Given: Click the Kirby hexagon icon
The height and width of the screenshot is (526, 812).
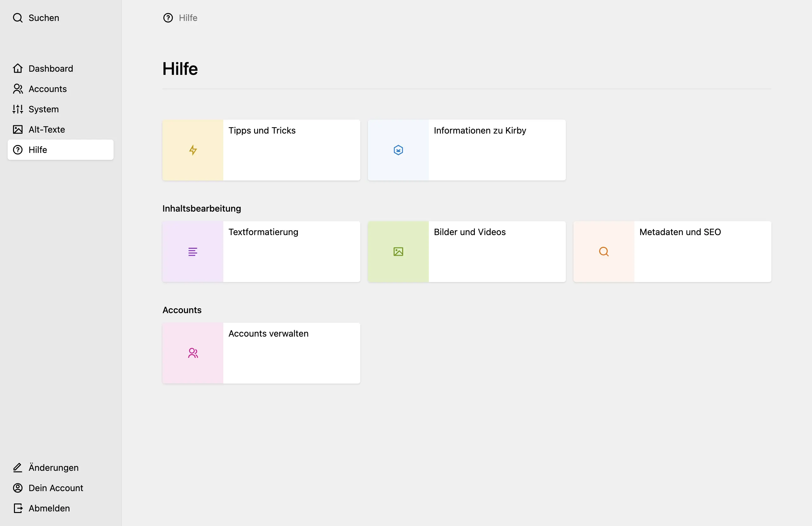Looking at the screenshot, I should (398, 150).
